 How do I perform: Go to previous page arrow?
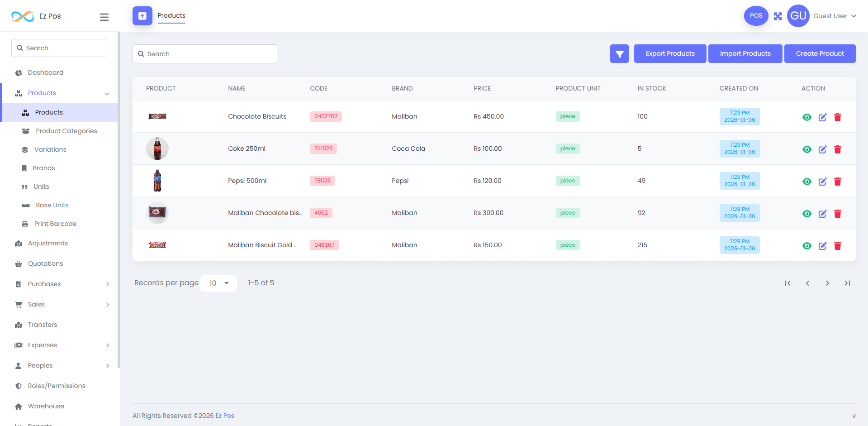click(x=807, y=283)
